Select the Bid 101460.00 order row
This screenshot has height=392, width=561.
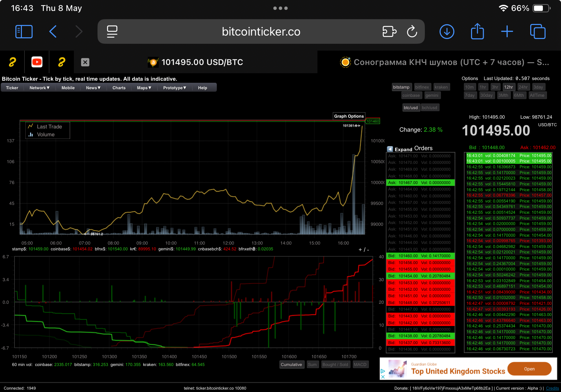pyautogui.click(x=421, y=256)
